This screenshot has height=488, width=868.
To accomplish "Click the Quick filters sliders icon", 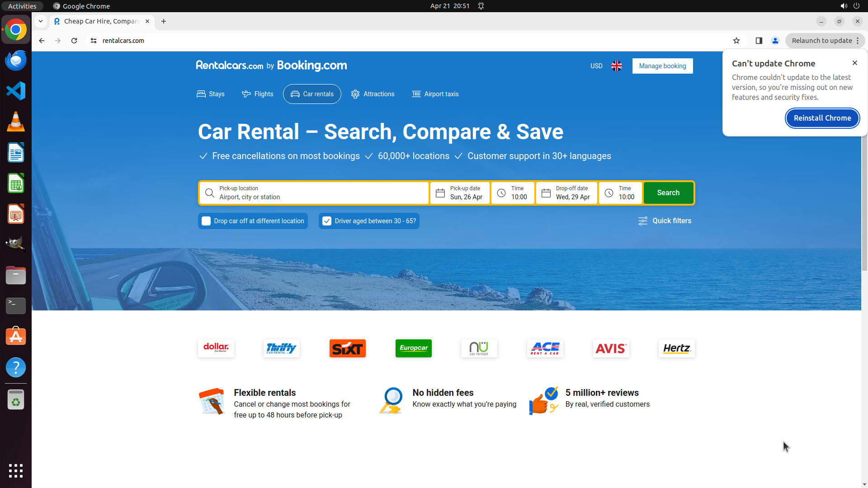I will coord(642,221).
